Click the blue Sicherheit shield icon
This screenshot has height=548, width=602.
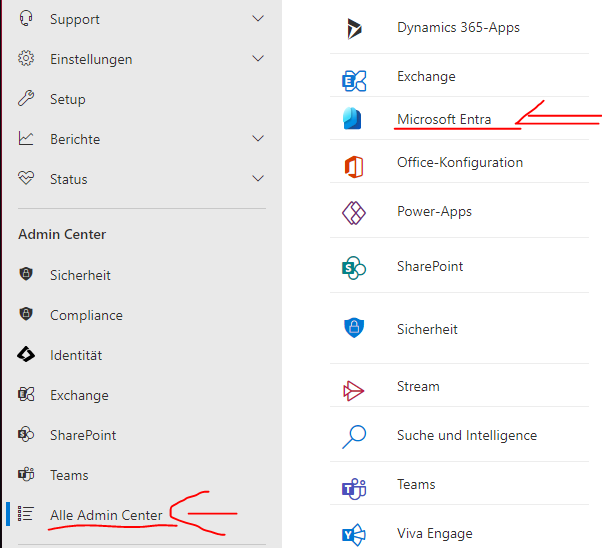tap(354, 329)
